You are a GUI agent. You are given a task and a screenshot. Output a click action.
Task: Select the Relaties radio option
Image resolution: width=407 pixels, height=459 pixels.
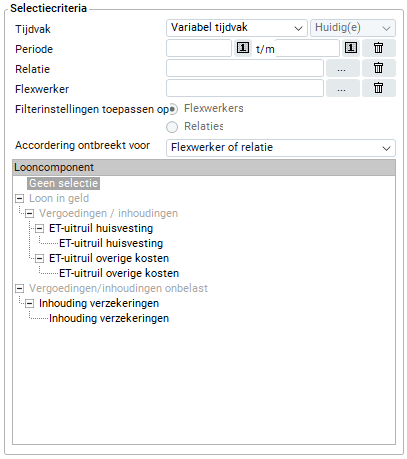point(172,127)
